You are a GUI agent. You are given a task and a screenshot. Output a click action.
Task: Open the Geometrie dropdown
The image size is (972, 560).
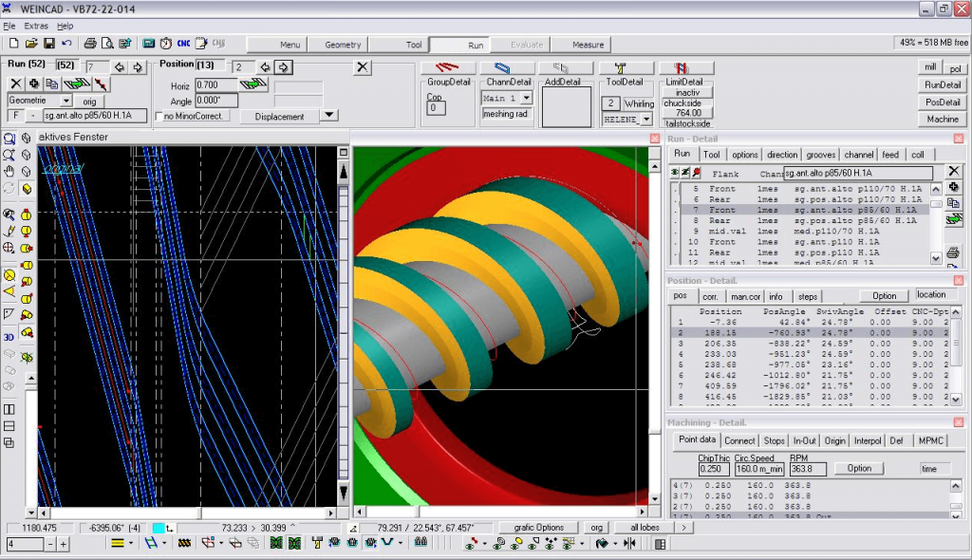(66, 101)
